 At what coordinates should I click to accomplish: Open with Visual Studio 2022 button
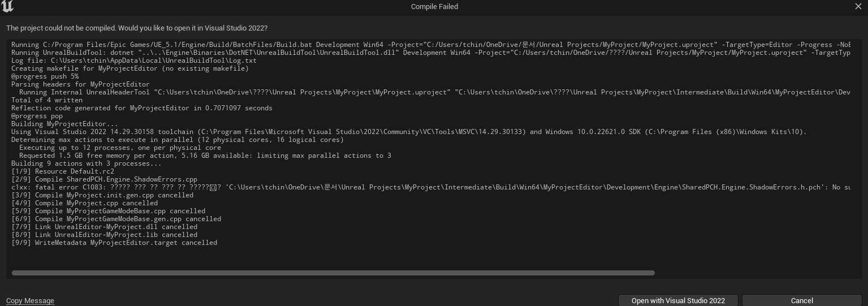click(x=678, y=300)
